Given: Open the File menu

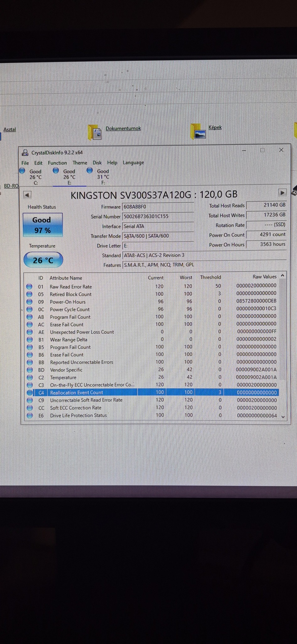Looking at the screenshot, I should click(x=25, y=163).
